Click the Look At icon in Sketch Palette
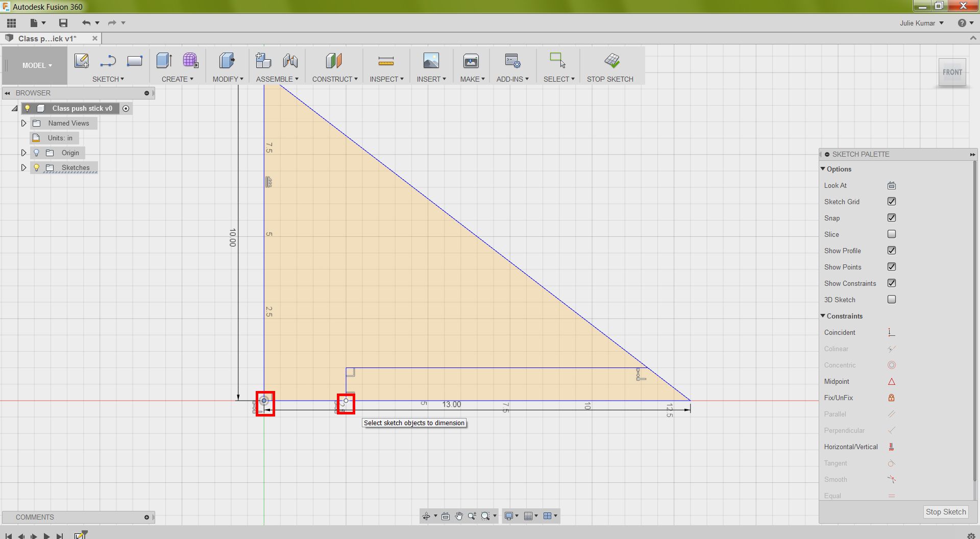The image size is (980, 539). pos(891,185)
